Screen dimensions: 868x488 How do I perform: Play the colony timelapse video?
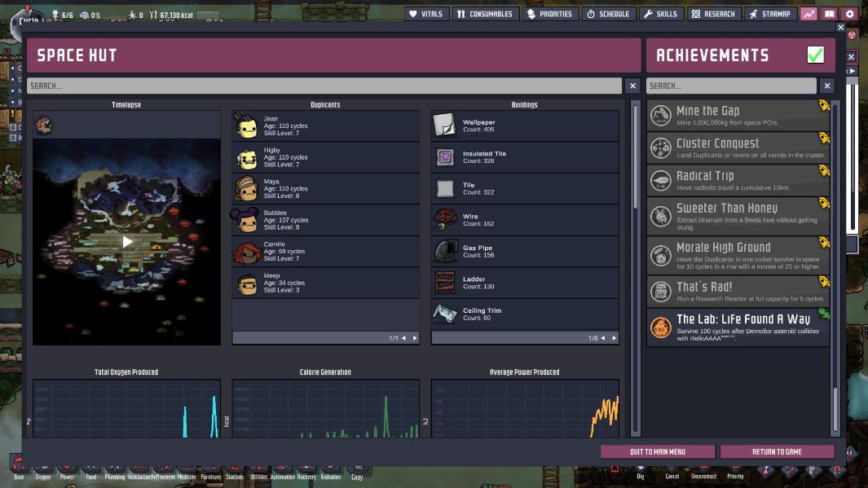click(127, 242)
